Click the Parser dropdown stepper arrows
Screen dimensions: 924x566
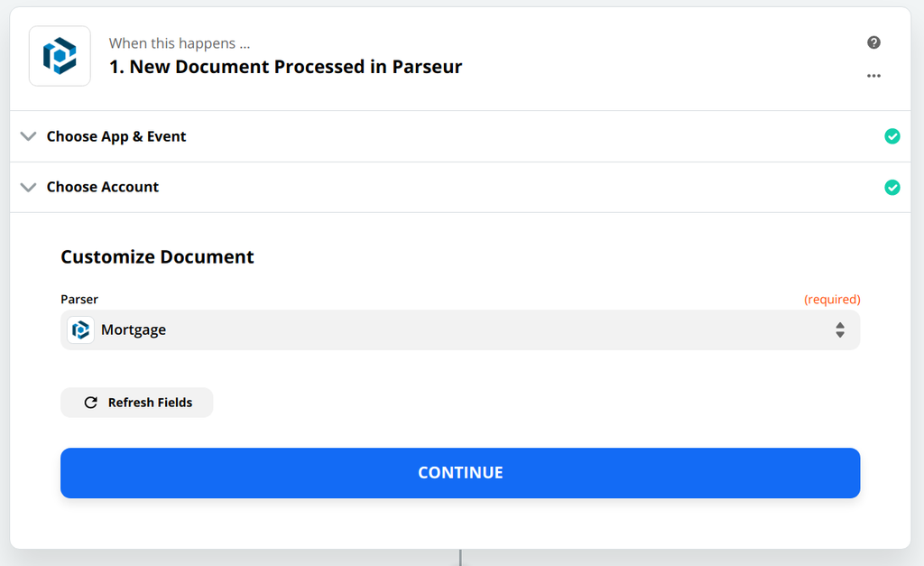click(x=840, y=330)
